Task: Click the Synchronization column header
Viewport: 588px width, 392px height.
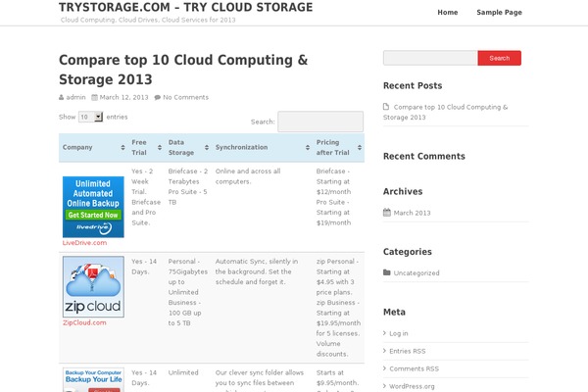Action: [262, 147]
